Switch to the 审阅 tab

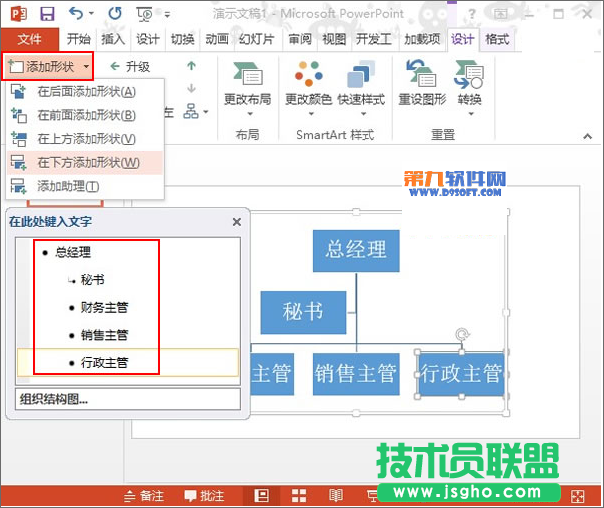pos(300,39)
